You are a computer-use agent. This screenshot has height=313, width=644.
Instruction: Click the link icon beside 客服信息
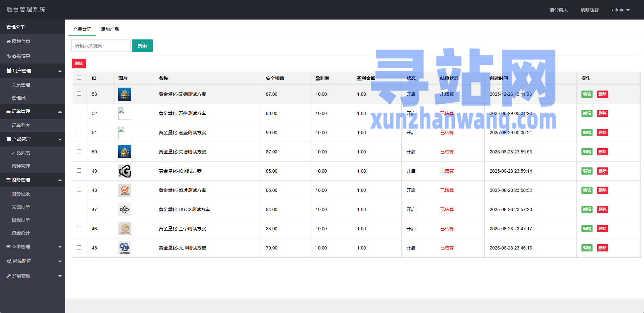pos(8,56)
